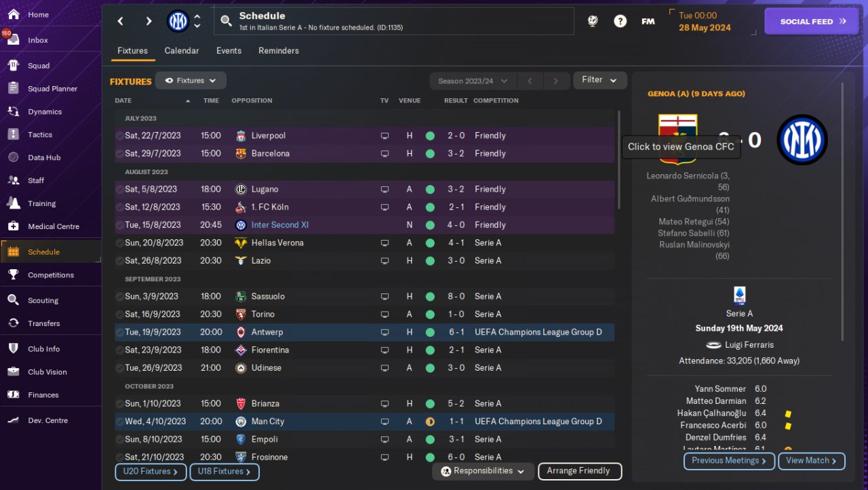Open the Squad sidebar icon
The width and height of the screenshot is (868, 490).
(x=13, y=66)
